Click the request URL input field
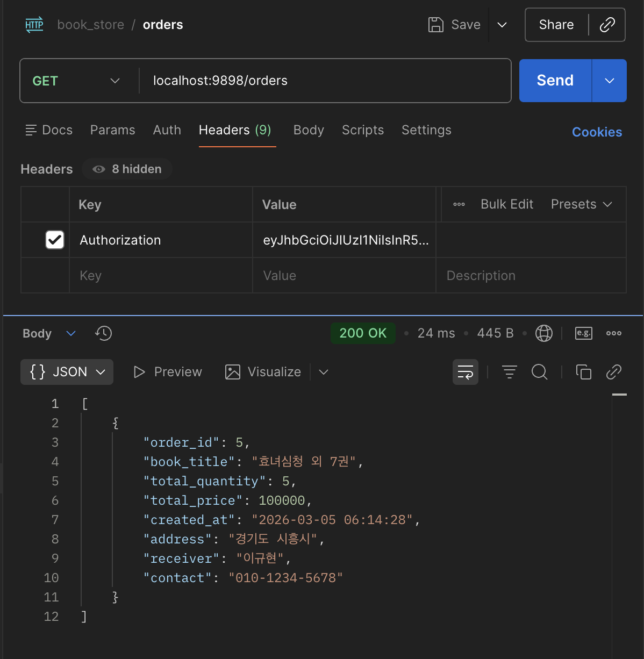 (x=323, y=81)
